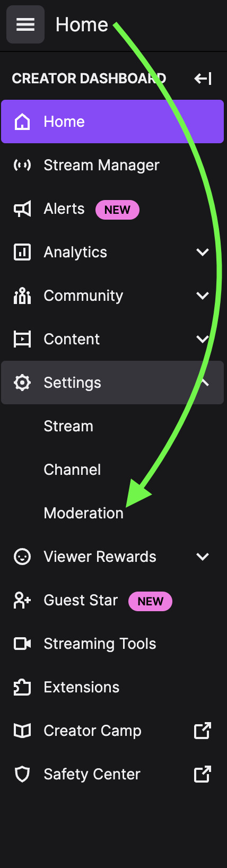Click the Content video clip icon

coord(22,339)
